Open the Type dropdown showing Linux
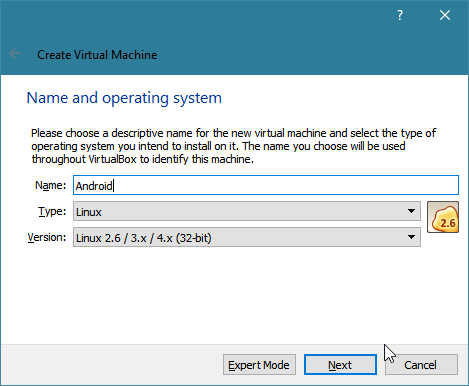This screenshot has width=469, height=386. click(247, 211)
